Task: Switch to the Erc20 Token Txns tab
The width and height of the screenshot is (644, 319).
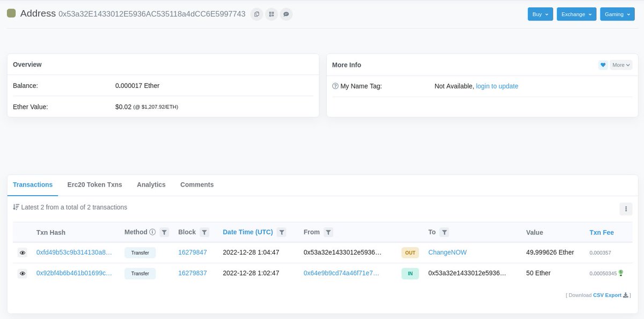Action: pyautogui.click(x=94, y=184)
